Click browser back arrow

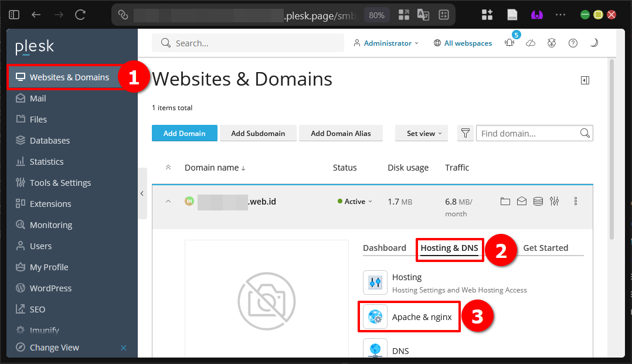36,15
